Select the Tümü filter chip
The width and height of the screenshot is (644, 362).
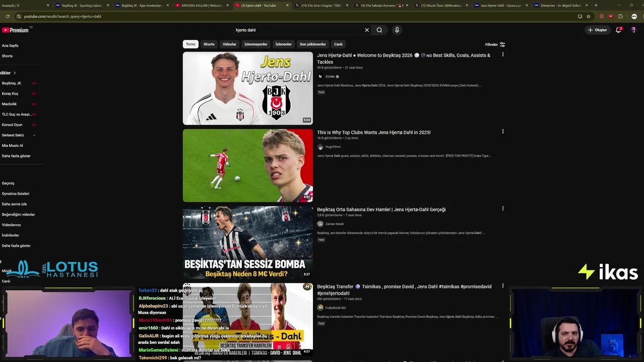[x=191, y=44]
